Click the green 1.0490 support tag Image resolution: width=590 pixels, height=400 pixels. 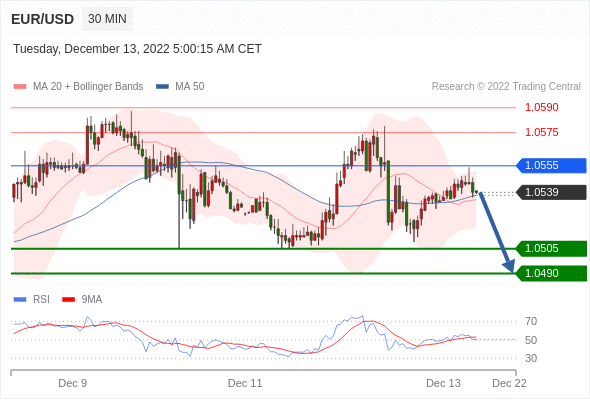[551, 274]
